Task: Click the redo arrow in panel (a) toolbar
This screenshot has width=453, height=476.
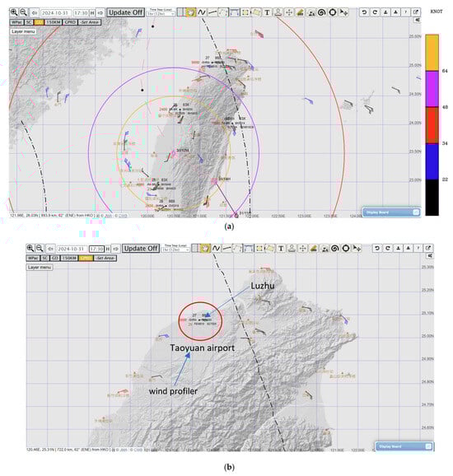Action: 375,12
